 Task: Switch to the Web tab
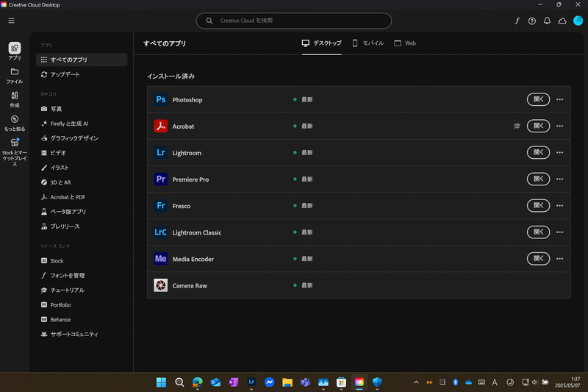point(405,43)
